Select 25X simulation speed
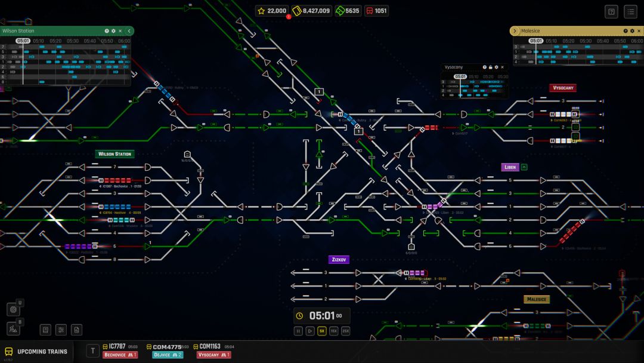644x363 pixels. pos(346,331)
